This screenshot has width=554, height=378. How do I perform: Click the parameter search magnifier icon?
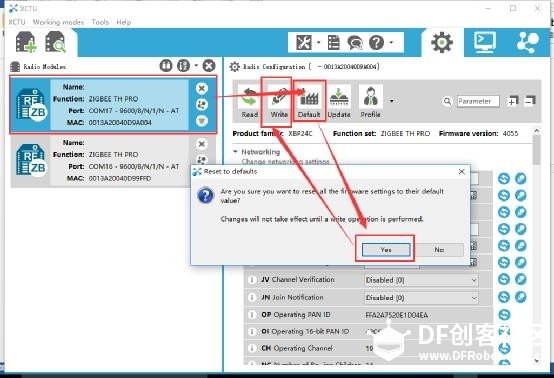[447, 101]
